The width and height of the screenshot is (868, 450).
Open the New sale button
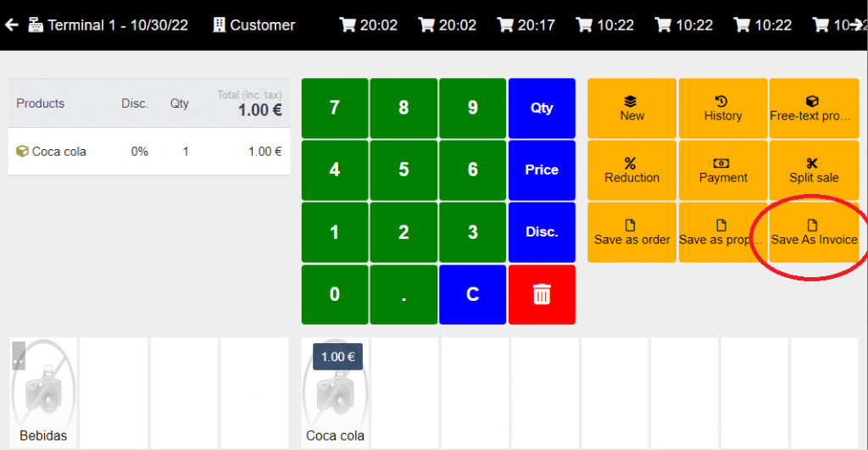tap(632, 108)
